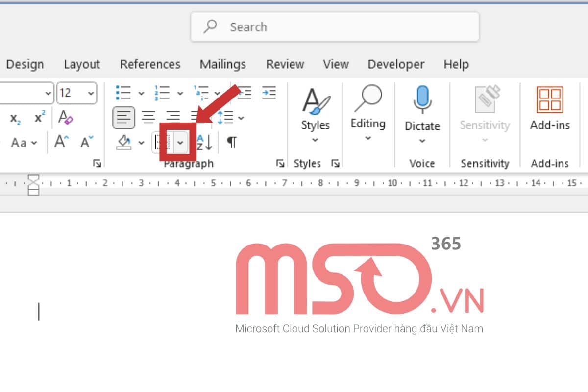Switch to the Help tab
The image size is (588, 392).
tap(456, 64)
